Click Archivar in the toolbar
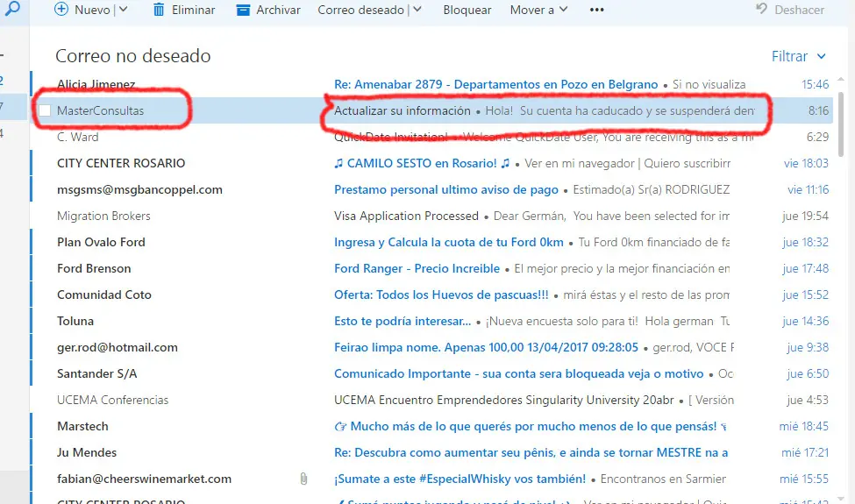 pos(278,10)
